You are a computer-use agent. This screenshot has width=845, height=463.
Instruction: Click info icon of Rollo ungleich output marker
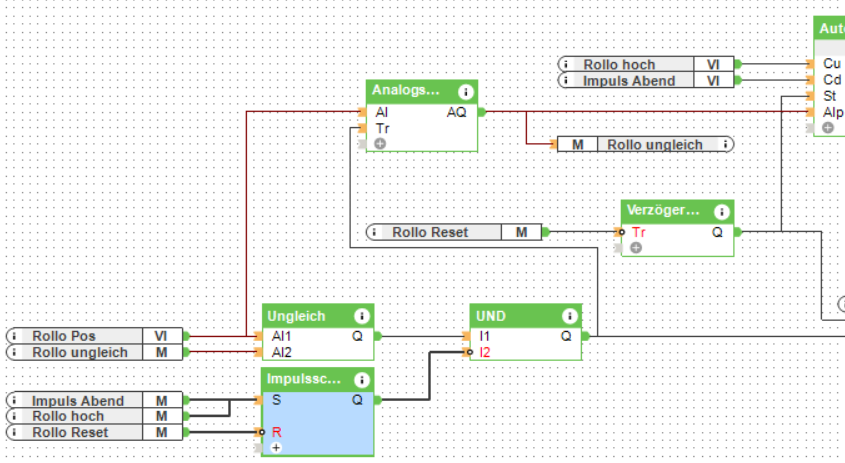point(725,144)
